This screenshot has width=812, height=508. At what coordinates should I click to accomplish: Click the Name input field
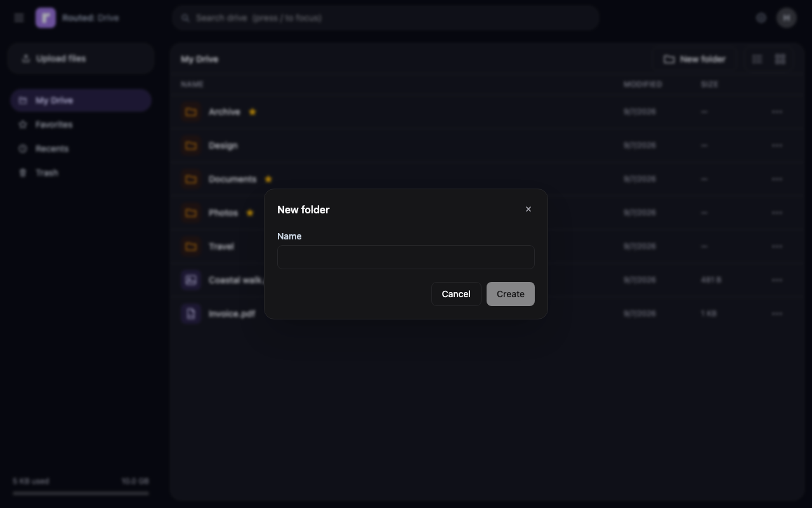(406, 257)
